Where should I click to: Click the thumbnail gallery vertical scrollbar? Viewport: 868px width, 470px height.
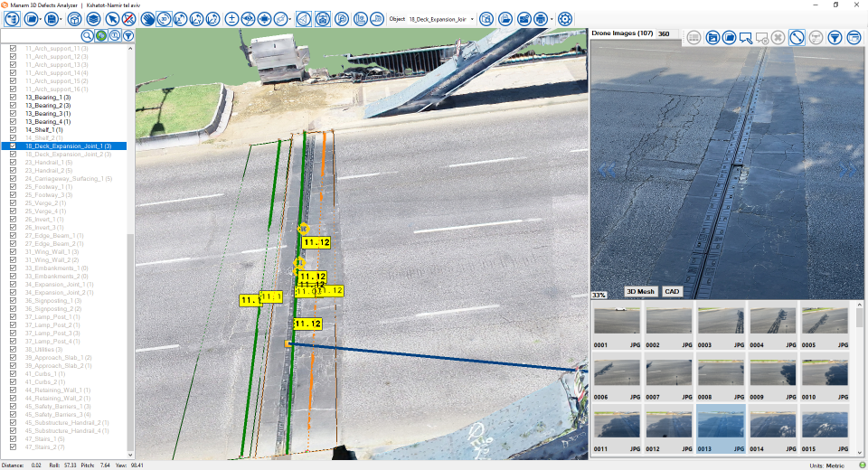tap(860, 380)
